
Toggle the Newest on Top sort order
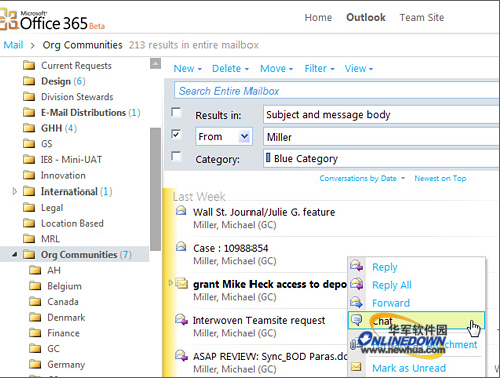coord(440,178)
